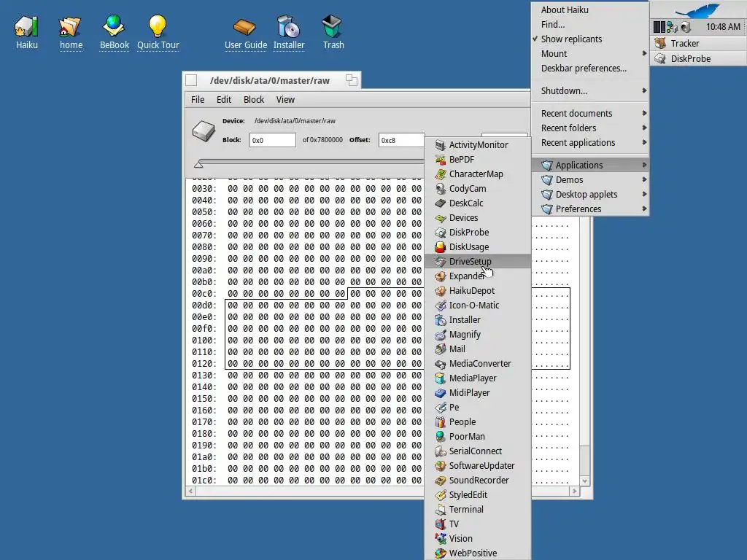Open StyledEdit text editor
Viewport: 747px width, 560px height.
[478, 495]
